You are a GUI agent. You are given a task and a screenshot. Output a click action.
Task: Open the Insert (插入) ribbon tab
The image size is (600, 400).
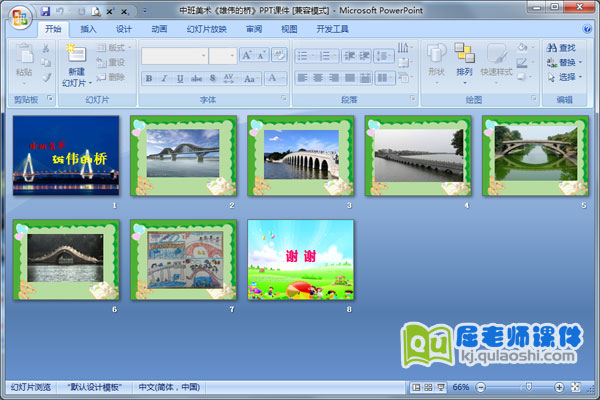tap(89, 29)
